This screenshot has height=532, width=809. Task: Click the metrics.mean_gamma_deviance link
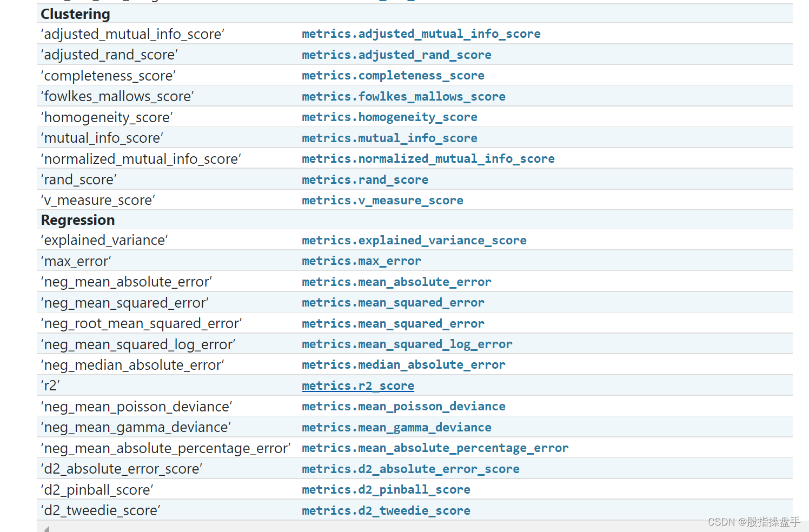[x=396, y=427]
